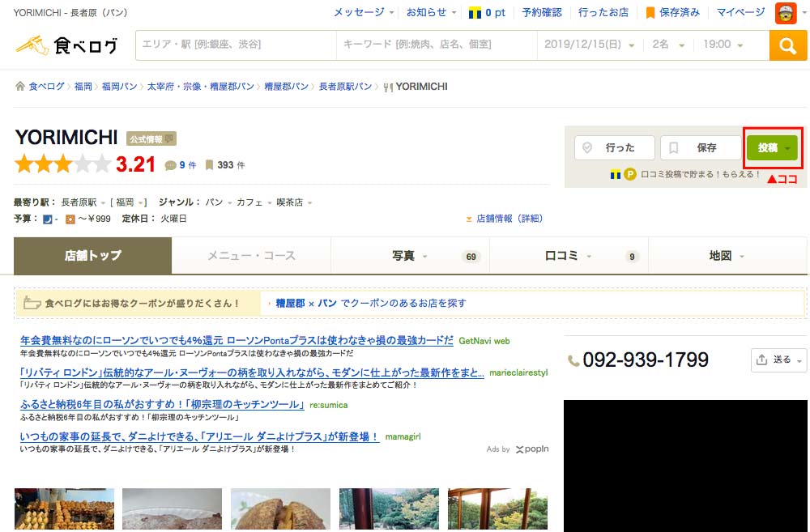810x532 pixels.
Task: Open 保存済み saved shops link
Action: [x=674, y=12]
